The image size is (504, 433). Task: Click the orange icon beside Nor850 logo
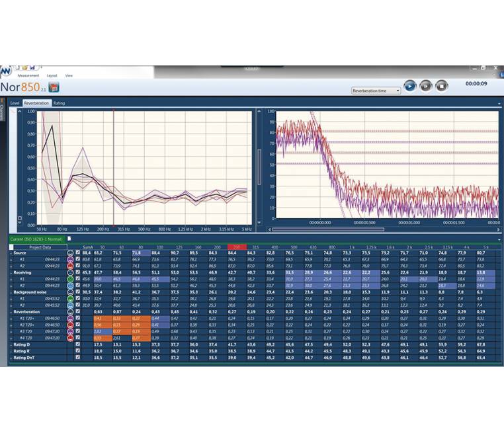pyautogui.click(x=54, y=87)
